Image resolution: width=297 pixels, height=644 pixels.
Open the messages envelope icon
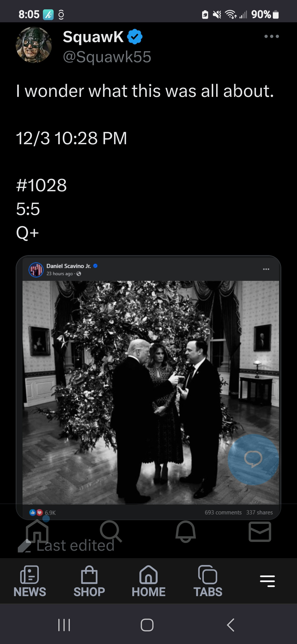[x=260, y=532]
